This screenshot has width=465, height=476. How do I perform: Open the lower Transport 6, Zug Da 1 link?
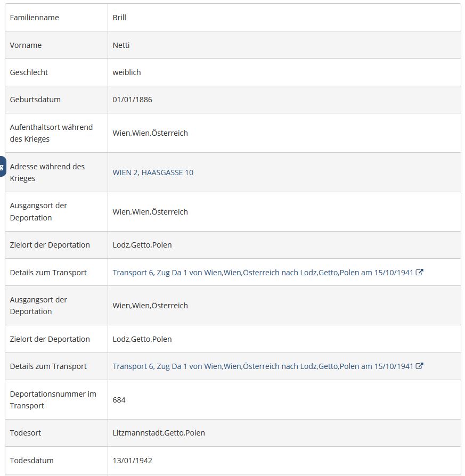pos(263,366)
